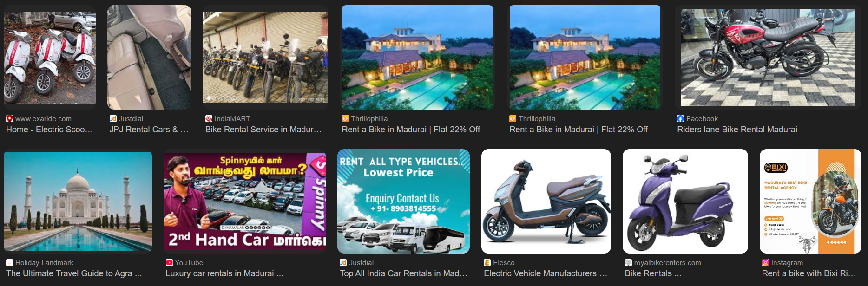This screenshot has height=286, width=868.
Task: Open 'Riders lane Bike Rental Madurai' link
Action: point(737,130)
